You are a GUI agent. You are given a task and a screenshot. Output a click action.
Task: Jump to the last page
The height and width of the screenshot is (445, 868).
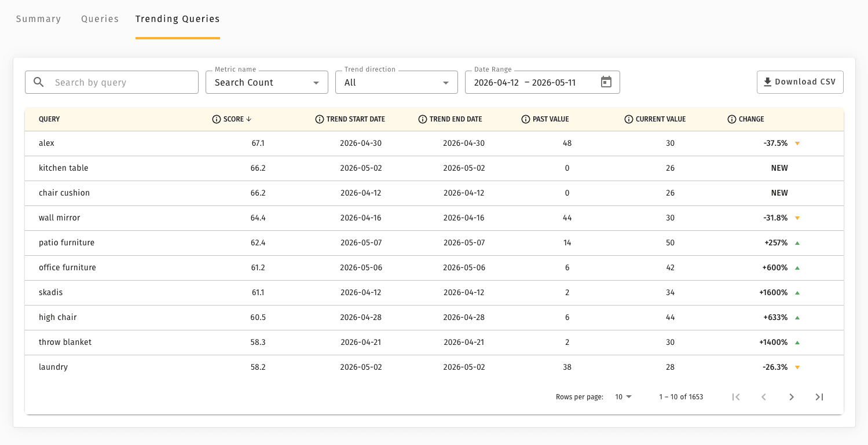tap(819, 397)
